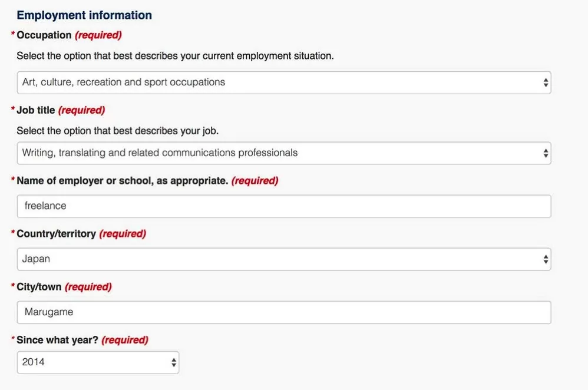Click the City/town field label
This screenshot has width=588, height=390.
coord(39,287)
